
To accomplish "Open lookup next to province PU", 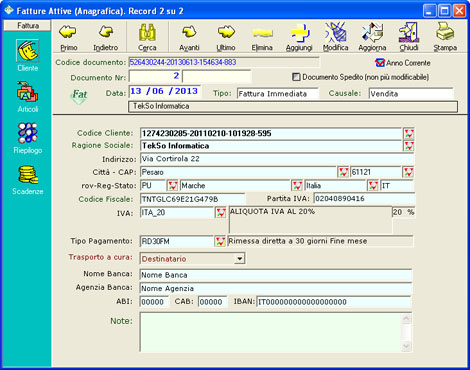I will click(172, 185).
